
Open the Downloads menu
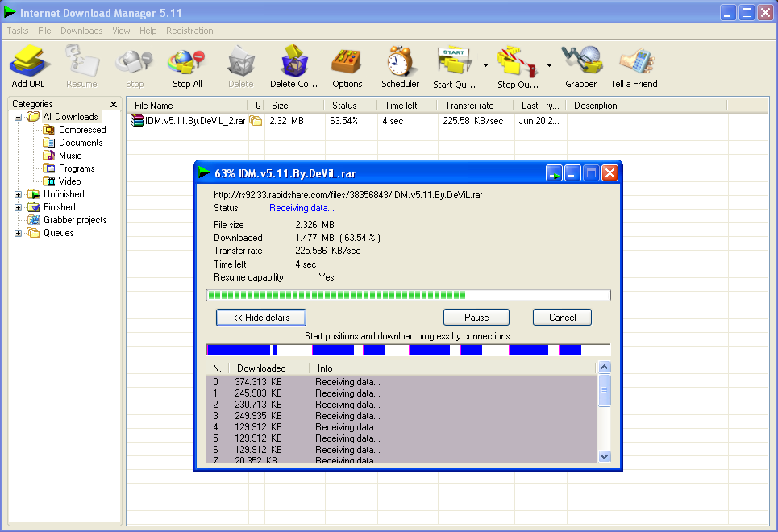point(81,31)
